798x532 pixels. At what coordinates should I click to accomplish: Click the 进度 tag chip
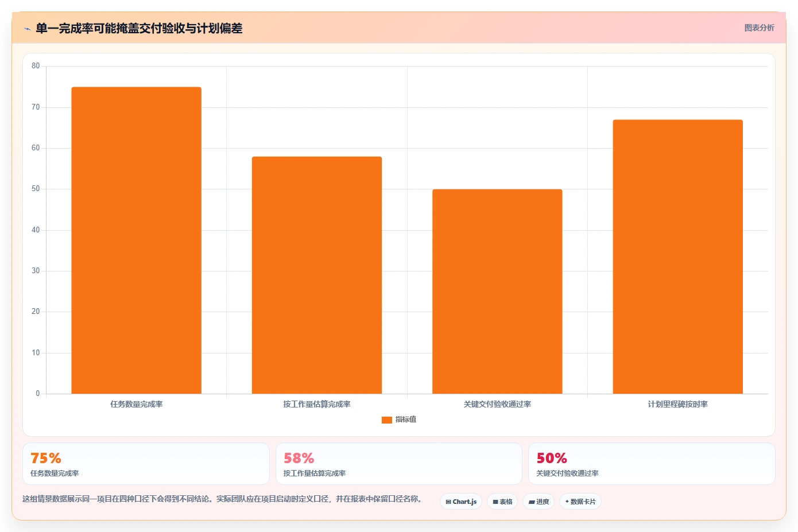(539, 502)
